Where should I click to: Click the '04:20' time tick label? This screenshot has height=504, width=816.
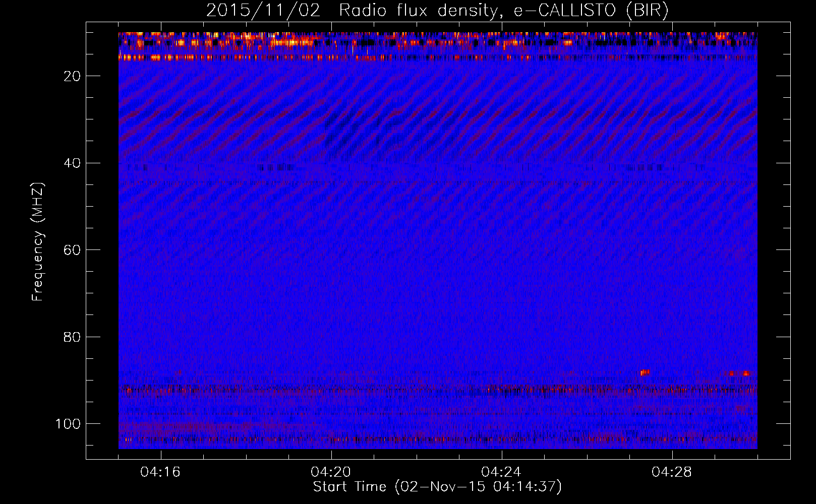click(331, 472)
